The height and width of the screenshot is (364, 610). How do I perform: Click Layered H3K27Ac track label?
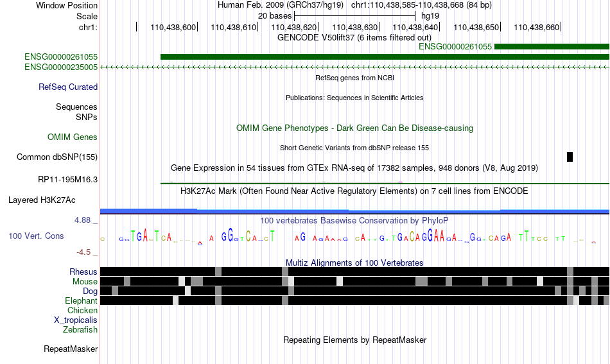(x=42, y=200)
